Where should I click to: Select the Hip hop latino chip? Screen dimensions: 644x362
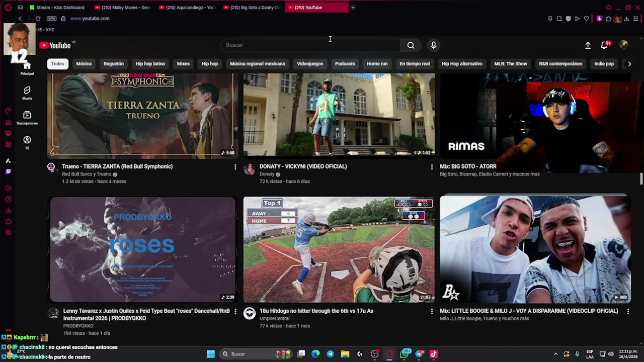(x=150, y=64)
